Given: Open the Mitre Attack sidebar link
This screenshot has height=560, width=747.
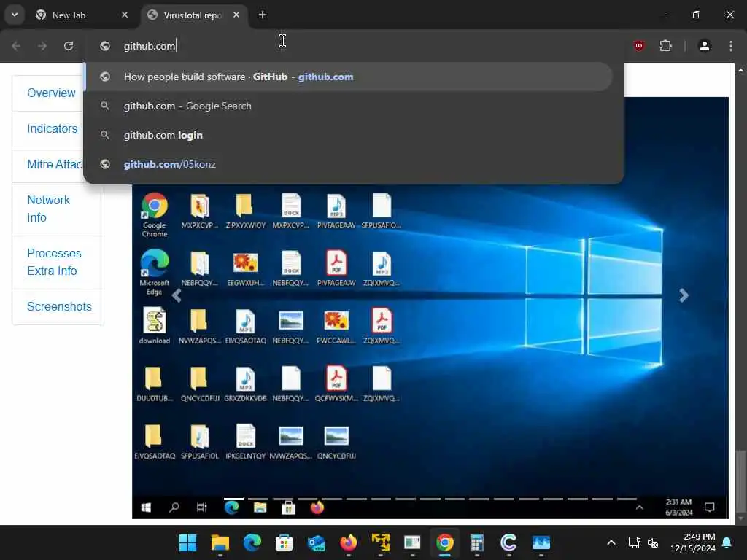Looking at the screenshot, I should pyautogui.click(x=54, y=164).
